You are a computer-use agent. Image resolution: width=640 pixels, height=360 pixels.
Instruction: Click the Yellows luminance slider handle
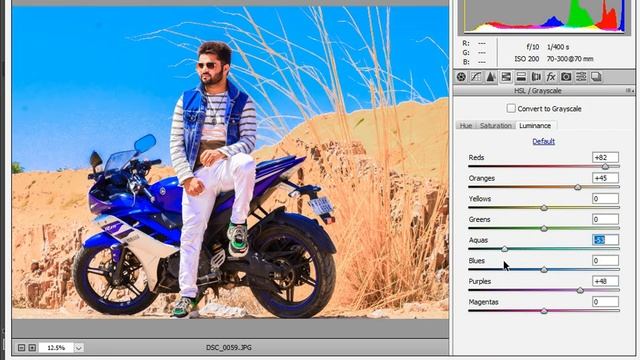click(544, 208)
